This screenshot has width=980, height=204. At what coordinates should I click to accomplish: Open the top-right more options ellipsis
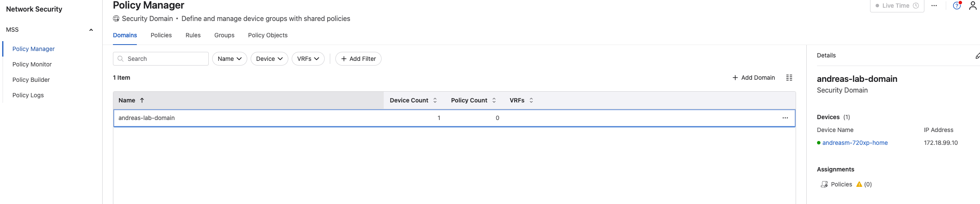(x=934, y=6)
